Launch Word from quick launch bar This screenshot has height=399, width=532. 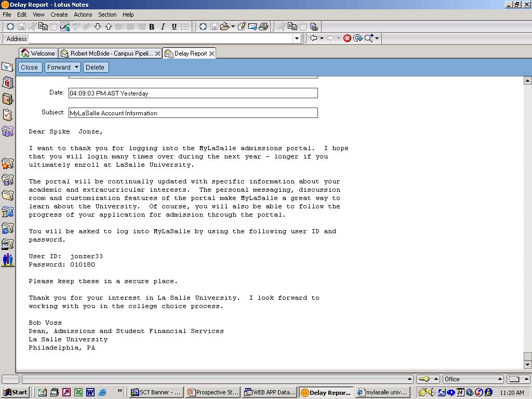(90, 393)
